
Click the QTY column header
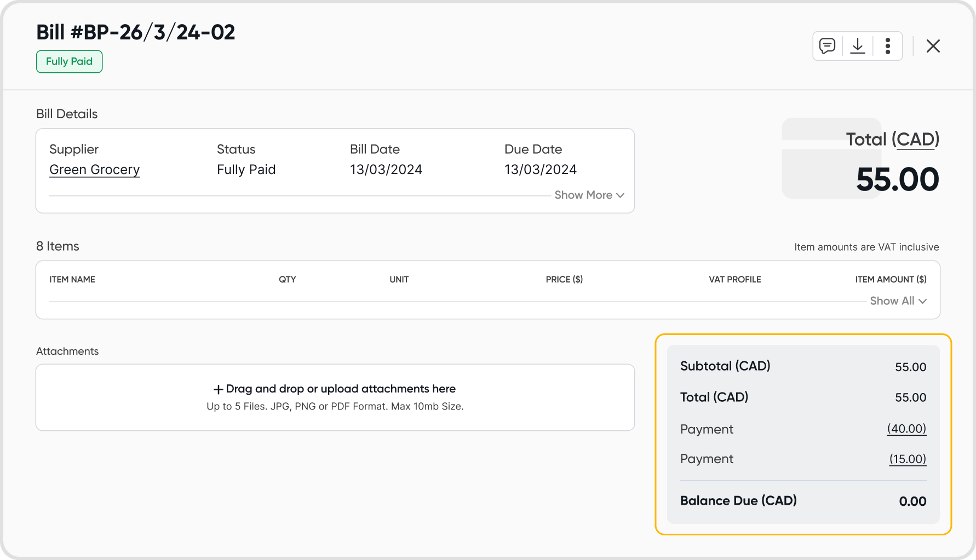287,279
